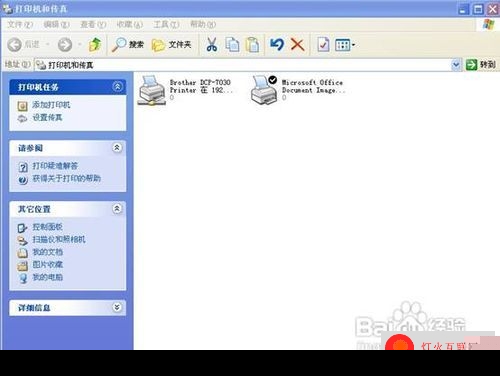Minimize the Printers and Faxes window
Viewport: 500px width, 376px height.
pyautogui.click(x=463, y=9)
